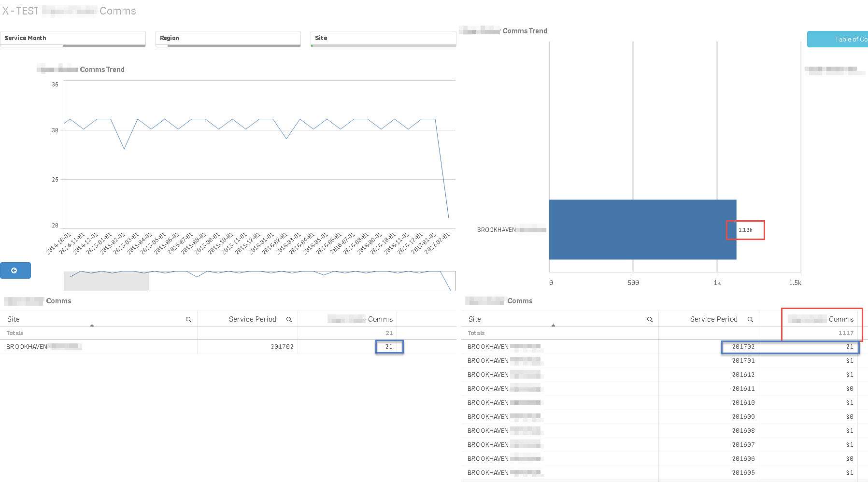Viewport: 868px width, 482px height.
Task: Click the 2017-02-01 axis label
Action: 437,243
